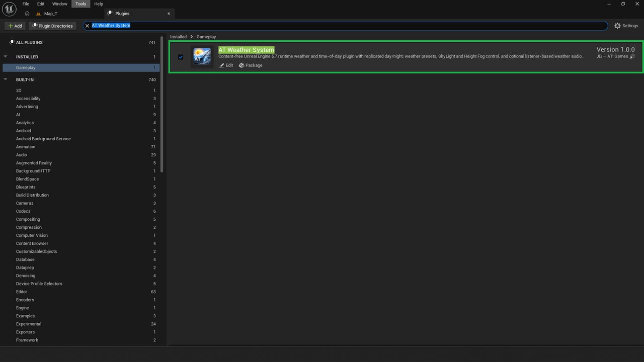Select the Blueprints category
This screenshot has width=644, height=362.
tap(80, 187)
